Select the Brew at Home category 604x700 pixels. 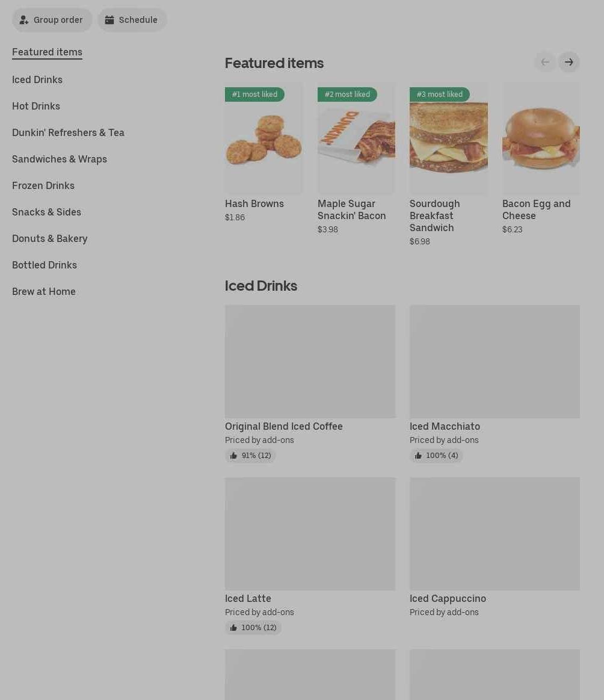44,291
